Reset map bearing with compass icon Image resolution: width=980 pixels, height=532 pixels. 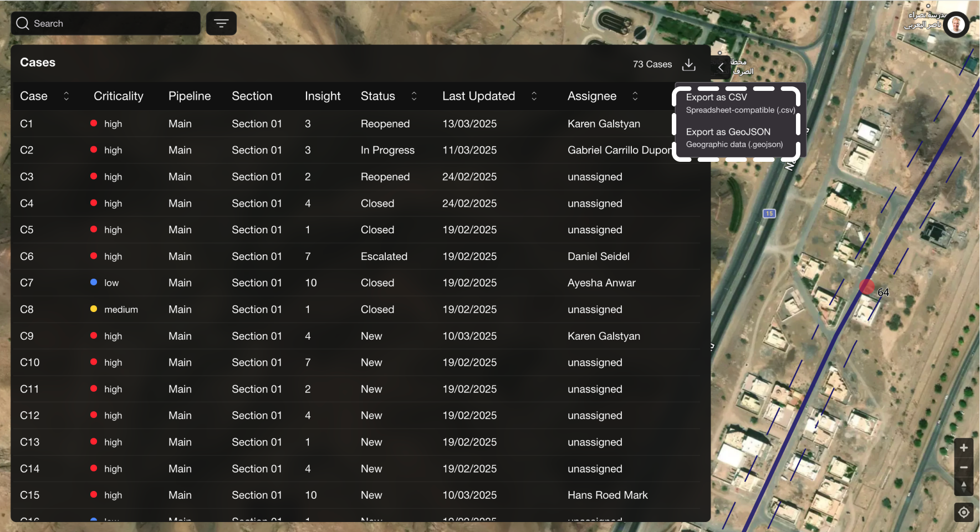click(963, 486)
